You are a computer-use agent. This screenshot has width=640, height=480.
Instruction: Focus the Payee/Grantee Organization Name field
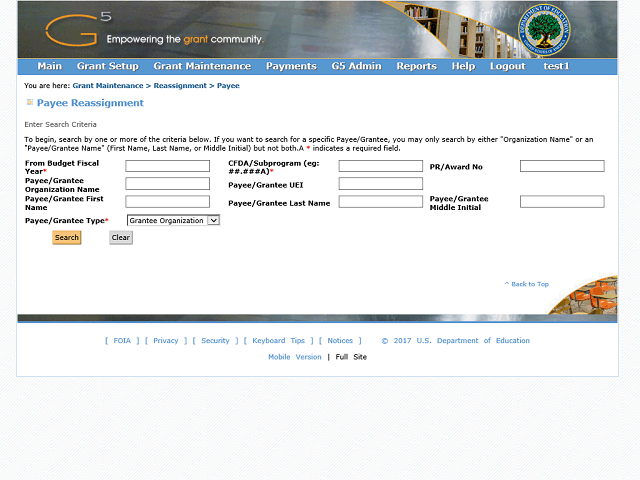coord(168,184)
